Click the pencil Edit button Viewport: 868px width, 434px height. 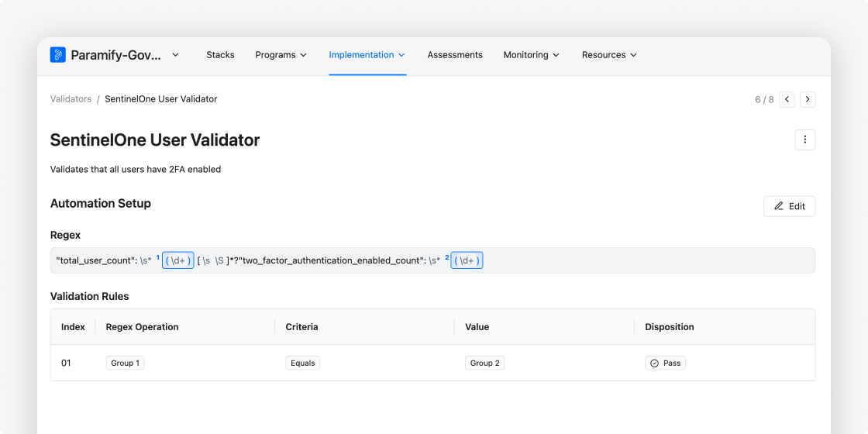click(789, 206)
